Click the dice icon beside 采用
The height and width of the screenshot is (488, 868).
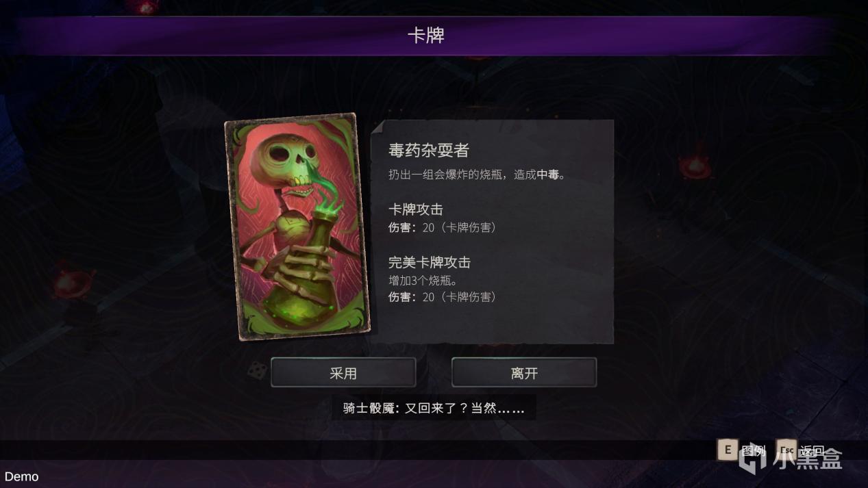click(258, 372)
